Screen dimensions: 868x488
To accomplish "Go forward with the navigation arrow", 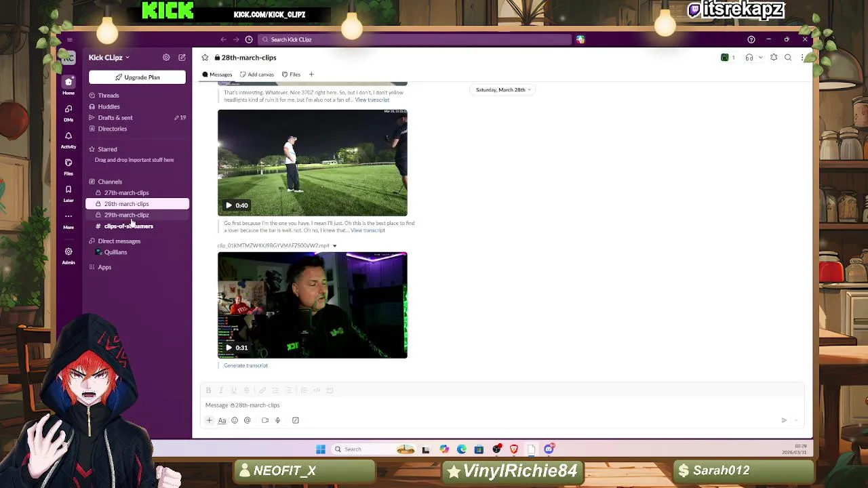I will click(236, 39).
